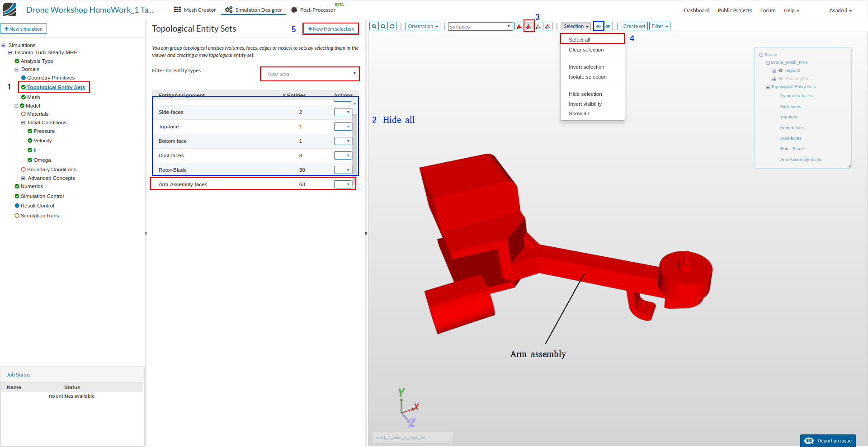
Task: Collapse the Initial Conditions tree node
Action: [23, 122]
